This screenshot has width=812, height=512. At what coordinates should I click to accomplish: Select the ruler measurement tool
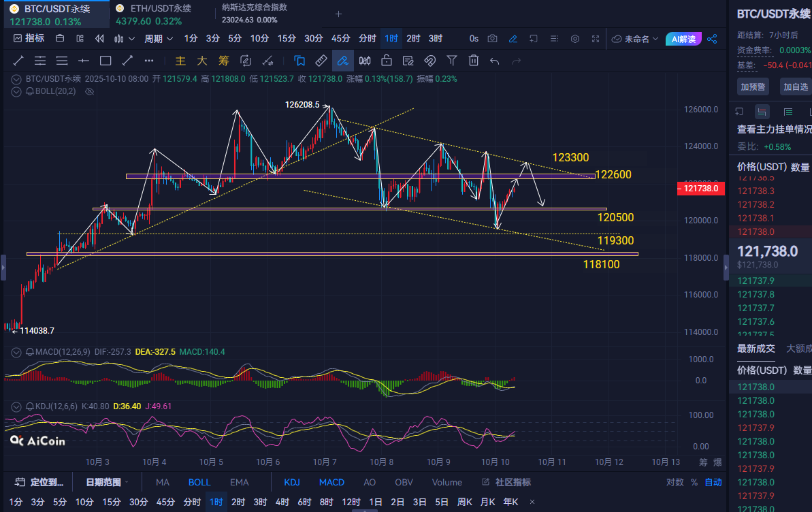pyautogui.click(x=321, y=61)
